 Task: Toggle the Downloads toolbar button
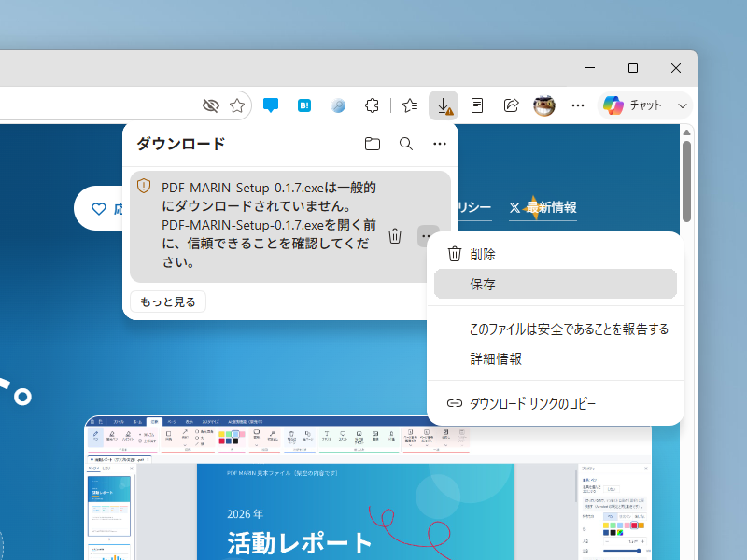tap(444, 105)
